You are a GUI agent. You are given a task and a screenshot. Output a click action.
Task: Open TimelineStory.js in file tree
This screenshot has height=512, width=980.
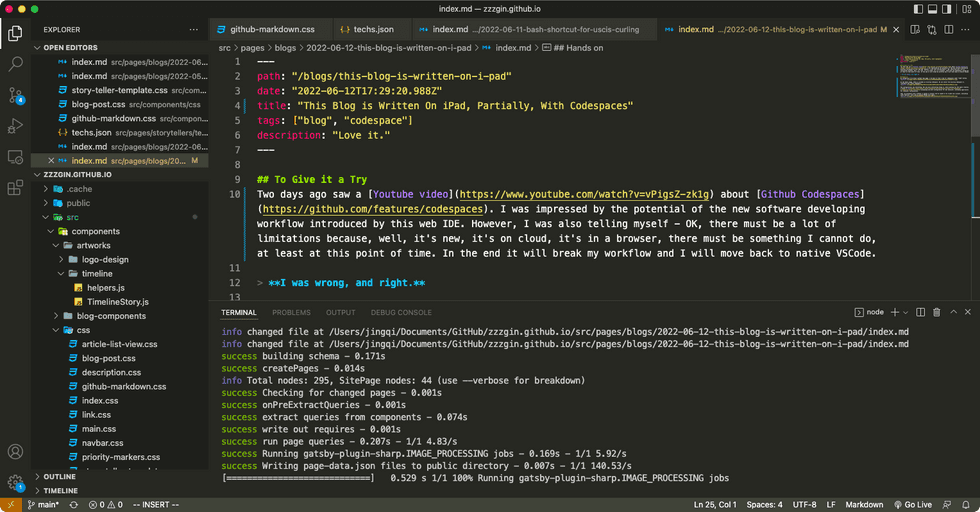click(118, 302)
